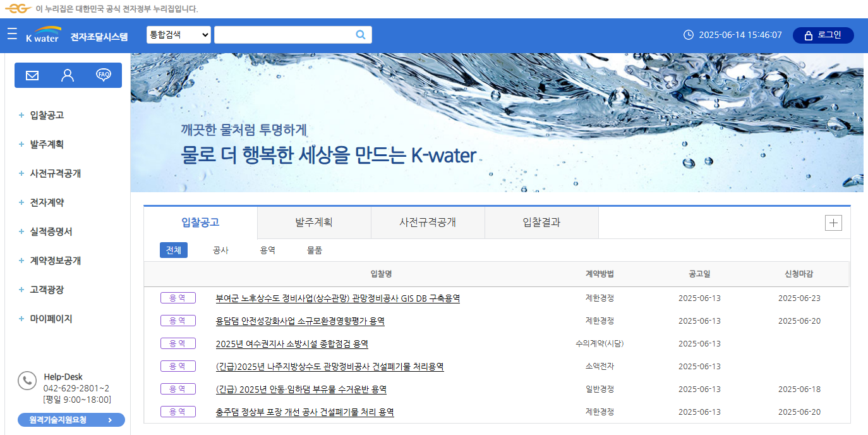Viewport: 868px width, 435px height.
Task: Click the 입찰명 column header
Action: pos(381,274)
